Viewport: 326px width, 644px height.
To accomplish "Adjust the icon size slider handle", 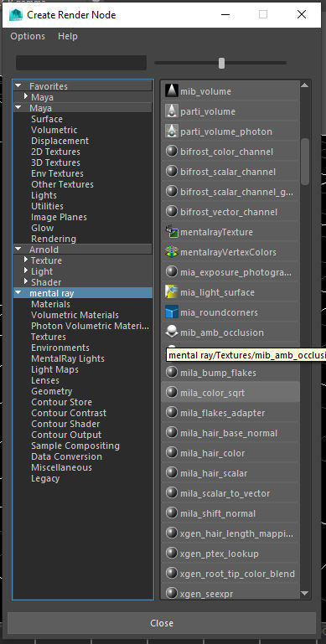I will pos(221,63).
